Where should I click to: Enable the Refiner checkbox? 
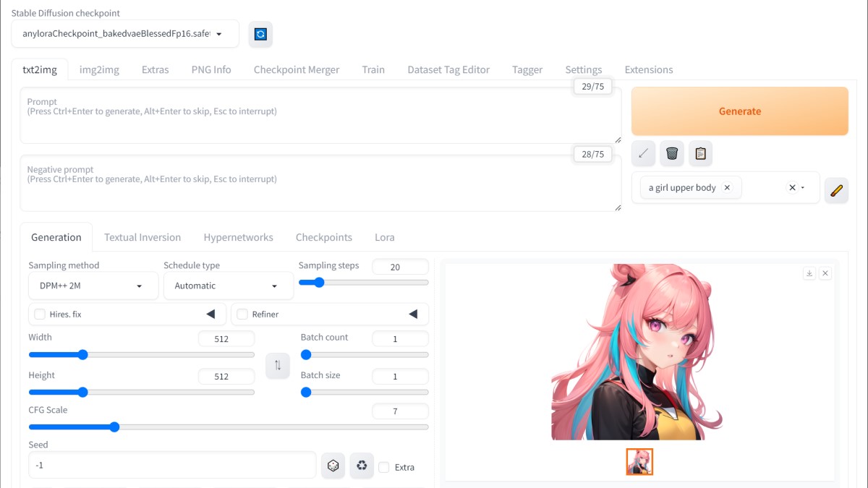(x=242, y=314)
